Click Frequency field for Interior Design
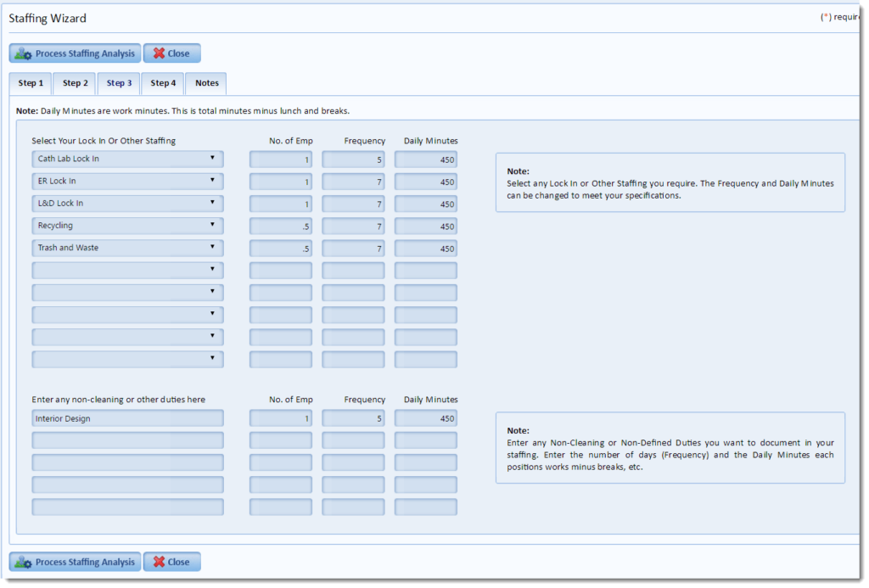This screenshot has width=869, height=588. (x=353, y=418)
